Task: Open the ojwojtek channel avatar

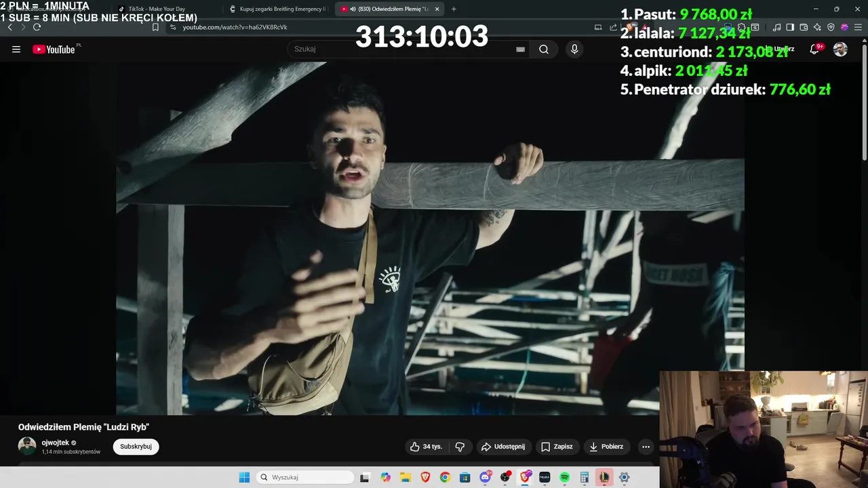Action: click(27, 446)
